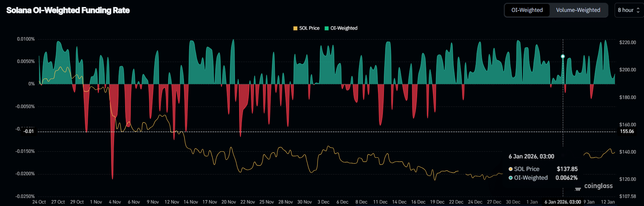Click the $137.85 value in tooltip
The image size is (644, 206).
click(567, 169)
